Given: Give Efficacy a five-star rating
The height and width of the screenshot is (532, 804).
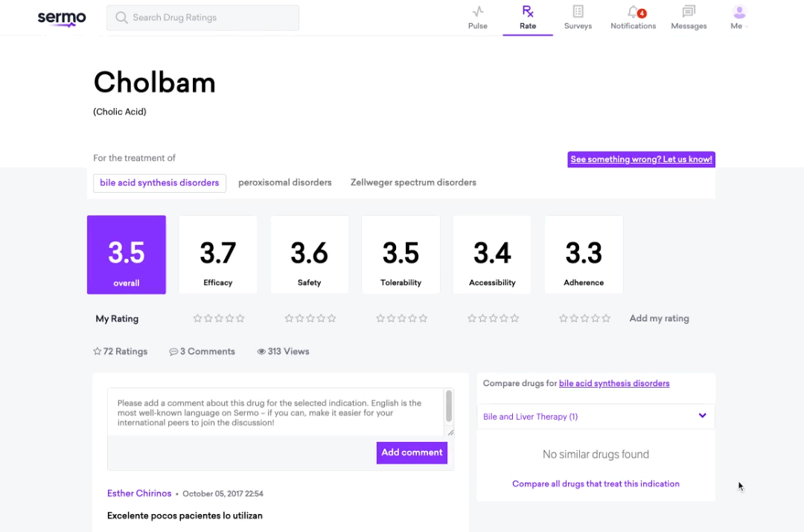Looking at the screenshot, I should [240, 318].
